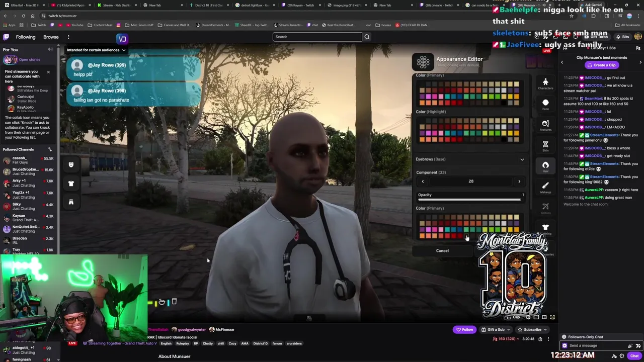Open stream player settings gear
Image resolution: width=644 pixels, height=362 pixels.
(528, 317)
